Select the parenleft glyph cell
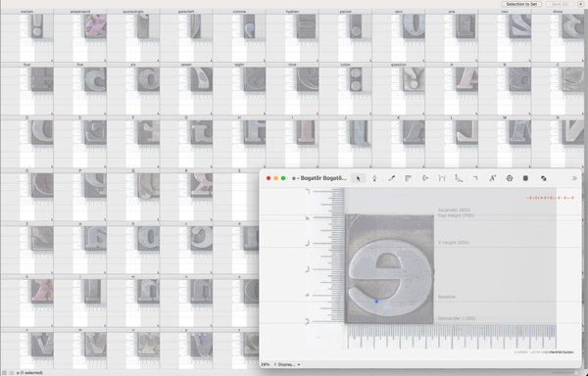The height and width of the screenshot is (376, 588). click(x=186, y=35)
